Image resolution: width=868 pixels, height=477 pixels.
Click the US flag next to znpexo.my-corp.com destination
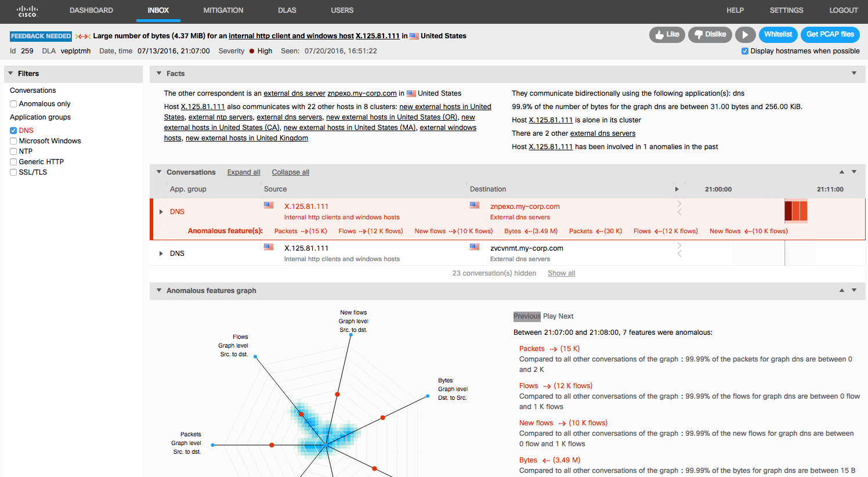475,205
